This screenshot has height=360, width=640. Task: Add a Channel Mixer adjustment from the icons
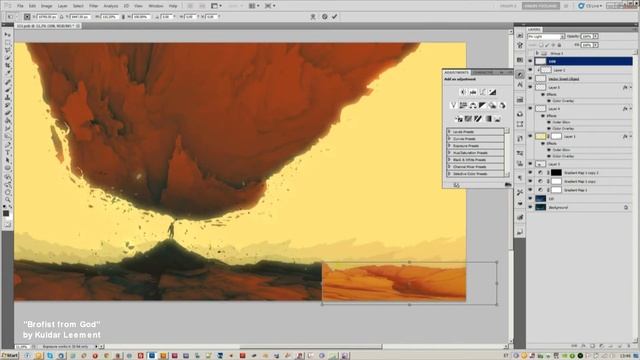pos(502,105)
